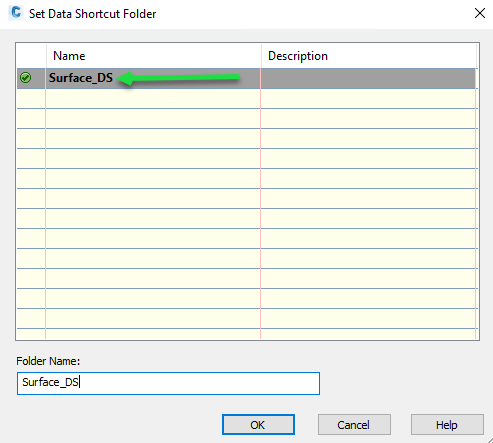Click the resize grip in the dialog corner
The width and height of the screenshot is (493, 443).
[x=489, y=439]
